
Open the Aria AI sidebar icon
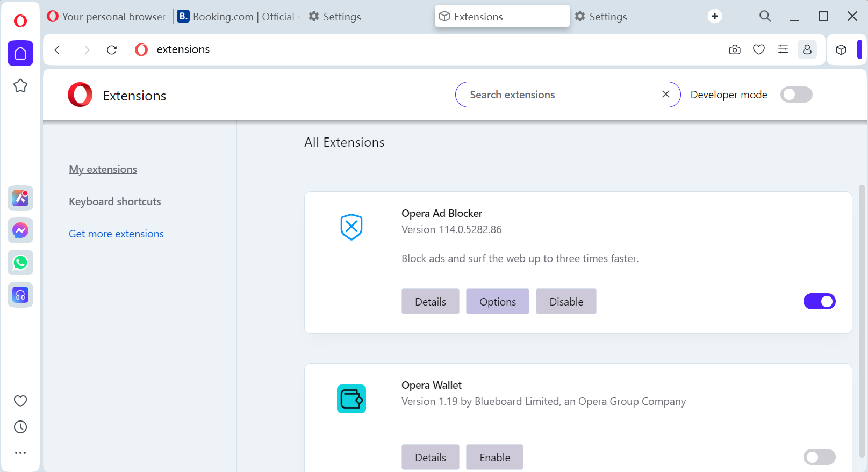click(x=20, y=198)
